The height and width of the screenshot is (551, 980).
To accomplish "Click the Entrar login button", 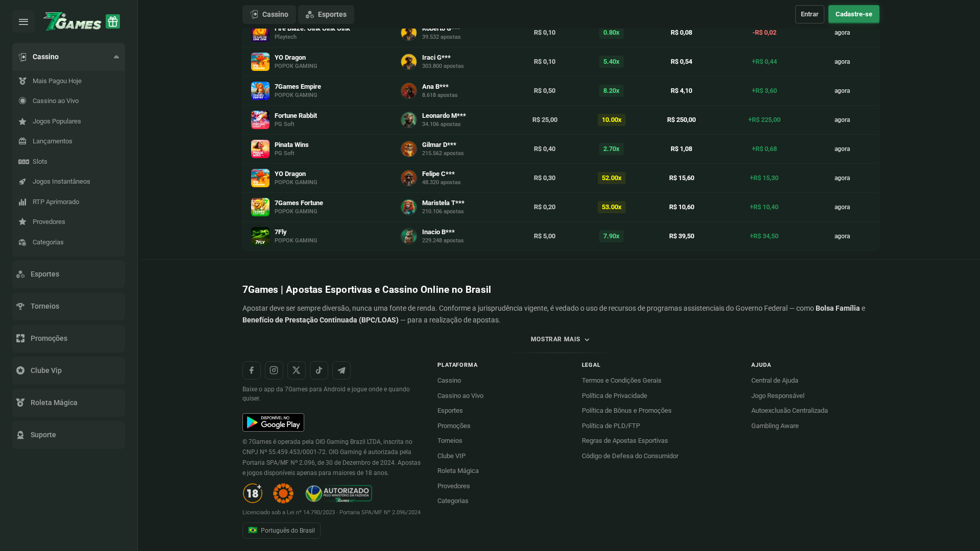I will pyautogui.click(x=810, y=14).
